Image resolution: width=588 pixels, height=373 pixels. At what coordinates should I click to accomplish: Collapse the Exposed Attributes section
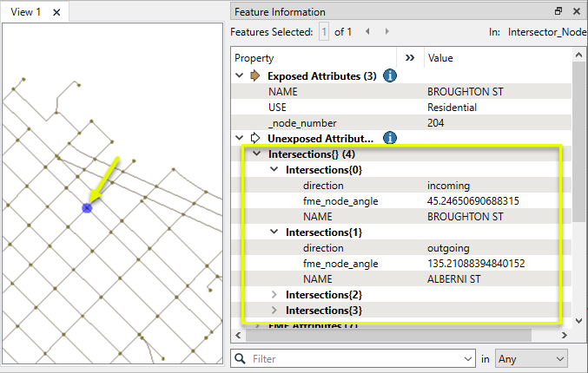coord(240,76)
